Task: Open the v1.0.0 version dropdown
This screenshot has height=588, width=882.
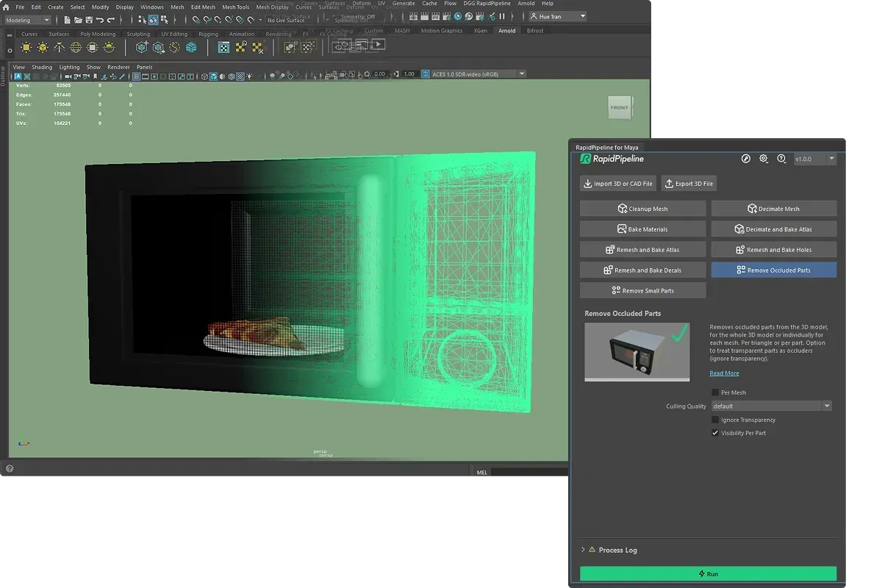Action: click(815, 159)
